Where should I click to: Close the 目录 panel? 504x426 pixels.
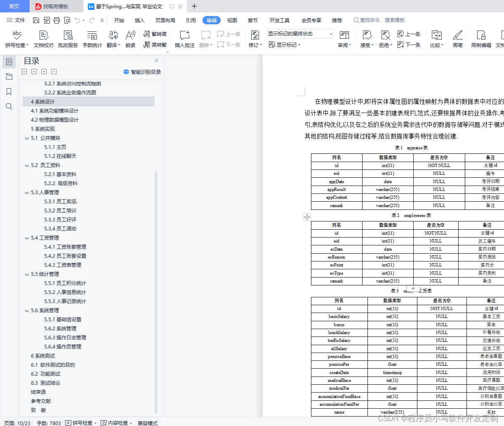tap(156, 61)
